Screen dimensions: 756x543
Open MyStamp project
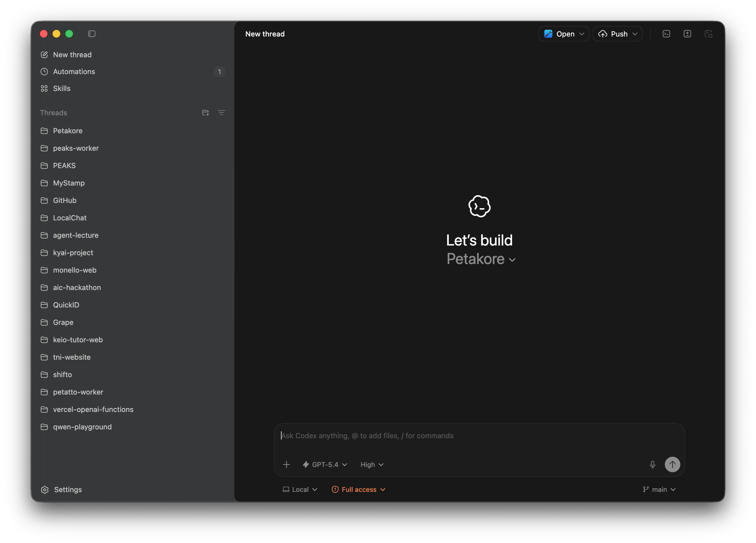coord(133,183)
